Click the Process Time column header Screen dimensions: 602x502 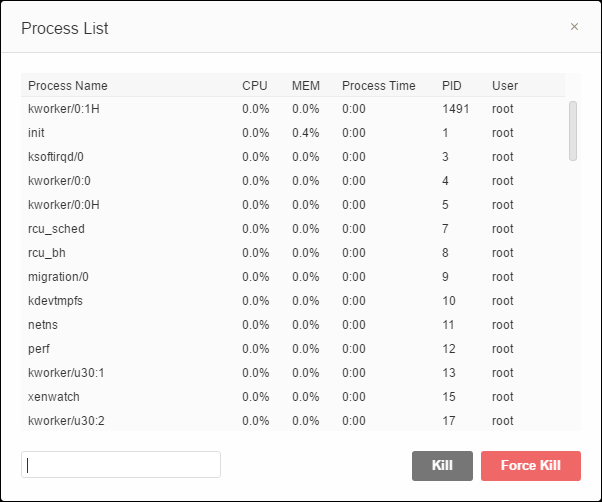tap(378, 86)
